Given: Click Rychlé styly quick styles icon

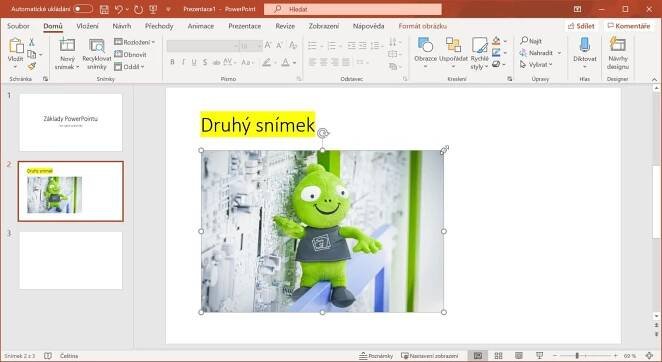Looking at the screenshot, I should coord(480,45).
